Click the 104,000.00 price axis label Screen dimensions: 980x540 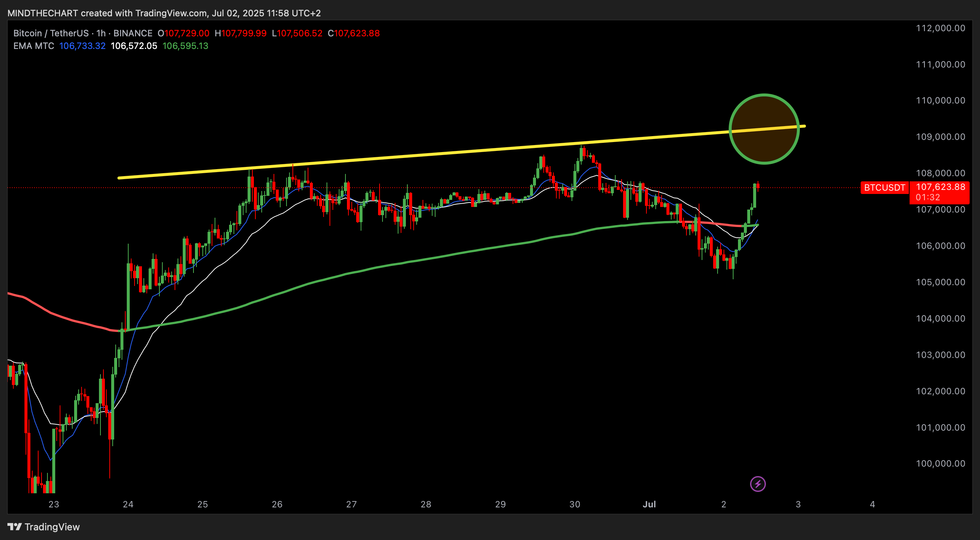(x=940, y=319)
